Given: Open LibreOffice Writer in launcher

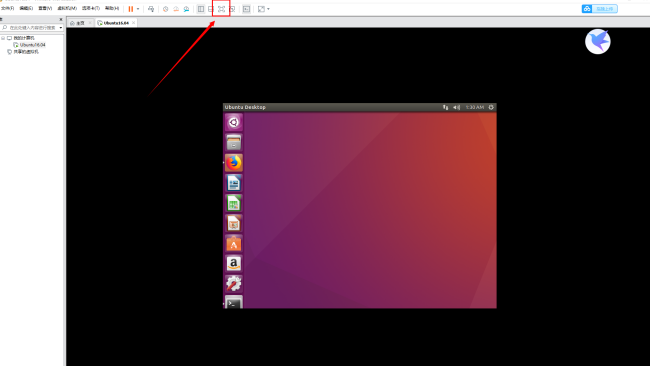Looking at the screenshot, I should [234, 183].
